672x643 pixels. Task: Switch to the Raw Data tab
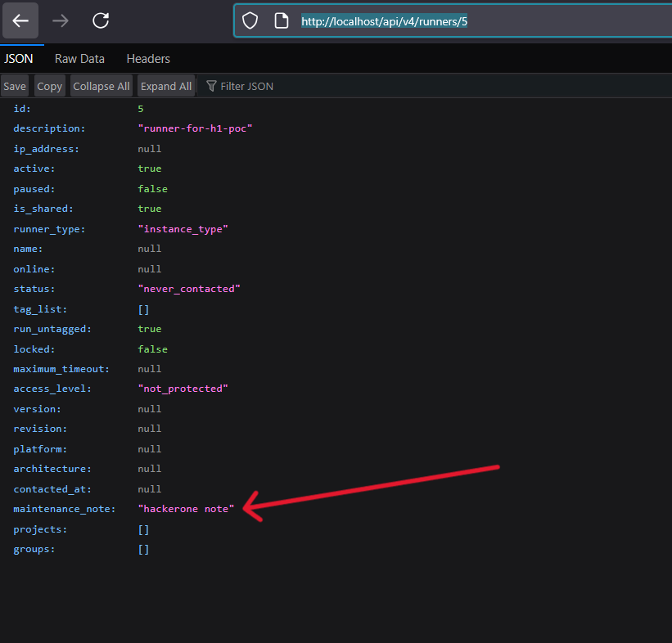[x=79, y=59]
